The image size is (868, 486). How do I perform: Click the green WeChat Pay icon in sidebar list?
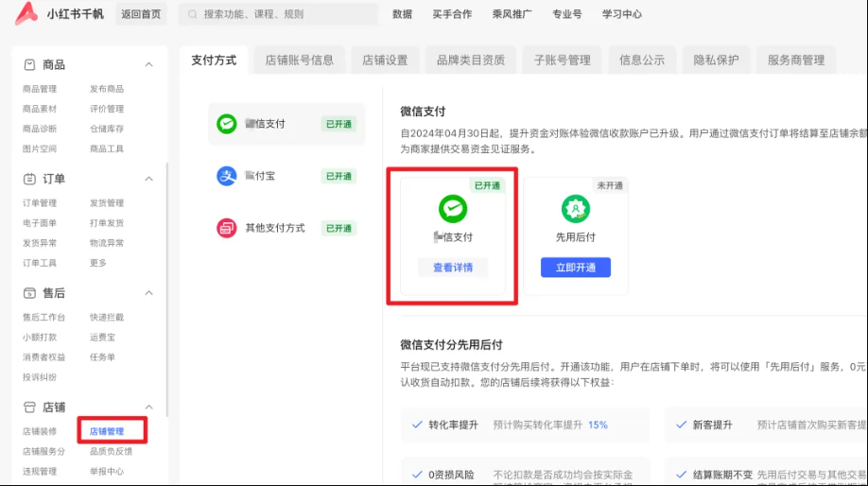226,124
